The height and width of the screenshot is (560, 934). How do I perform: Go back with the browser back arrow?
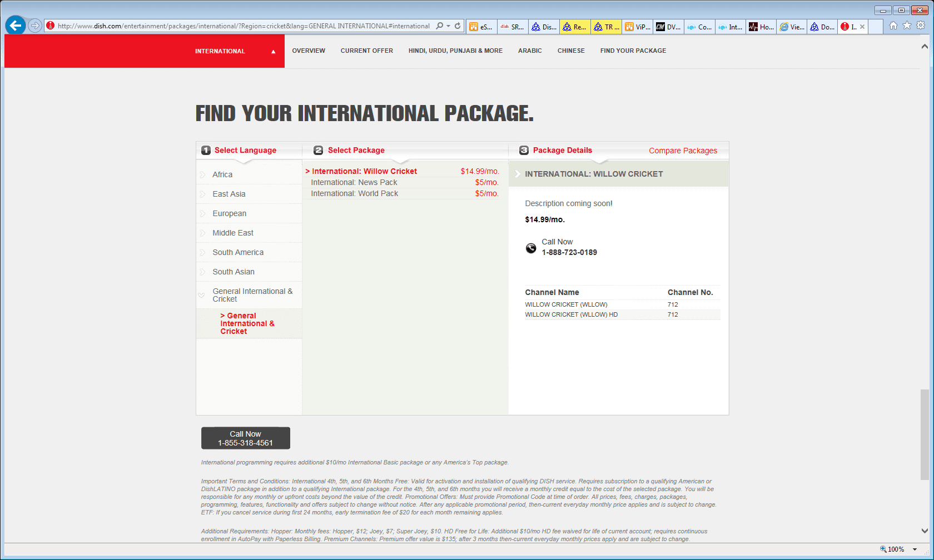pyautogui.click(x=16, y=26)
